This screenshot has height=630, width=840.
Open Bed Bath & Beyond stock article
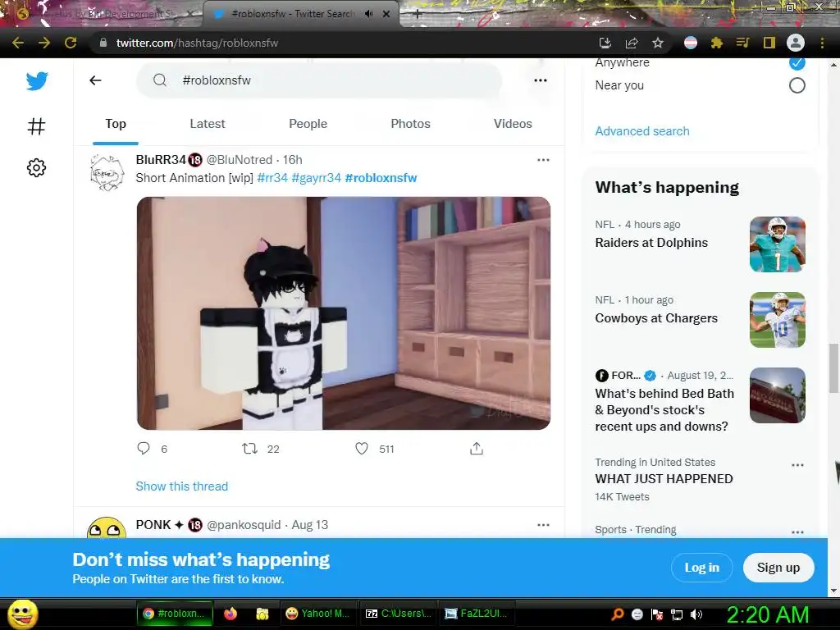pos(664,410)
